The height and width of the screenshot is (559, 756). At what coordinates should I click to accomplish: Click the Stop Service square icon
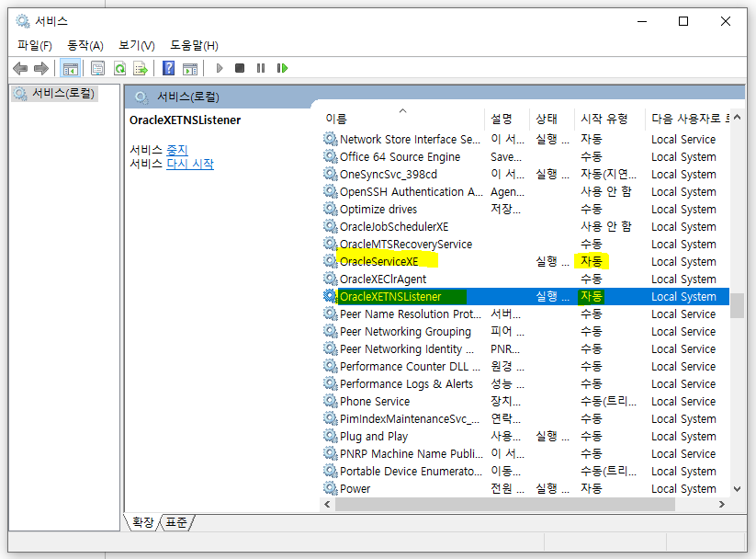pyautogui.click(x=240, y=69)
